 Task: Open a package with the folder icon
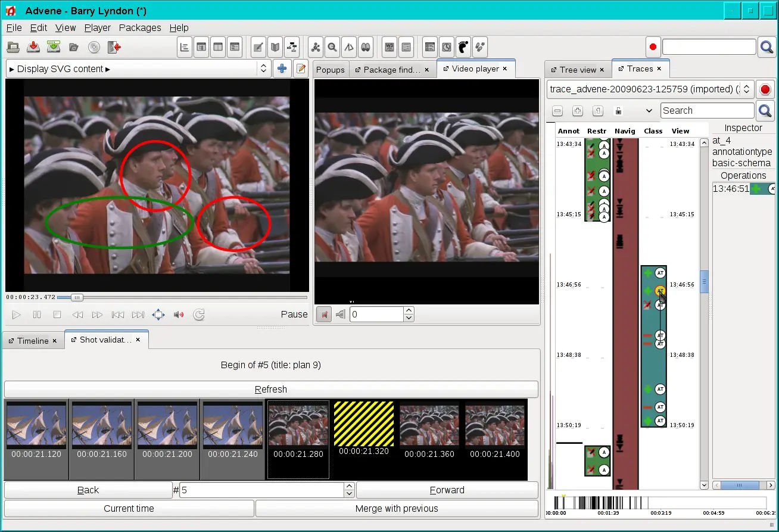pos(13,47)
